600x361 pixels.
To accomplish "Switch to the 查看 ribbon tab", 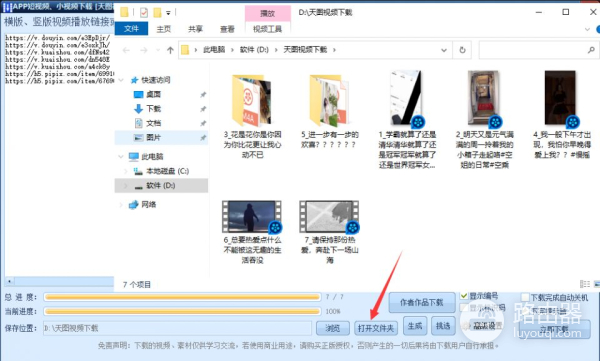I will point(227,29).
